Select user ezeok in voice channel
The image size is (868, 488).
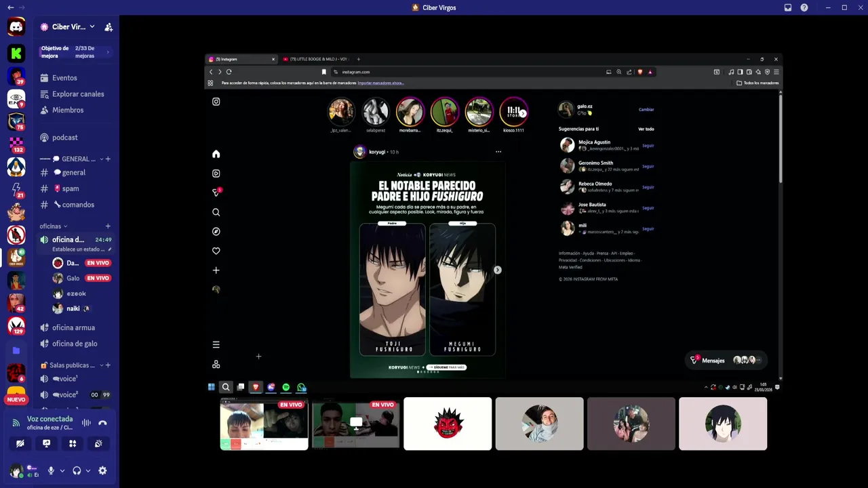point(76,293)
